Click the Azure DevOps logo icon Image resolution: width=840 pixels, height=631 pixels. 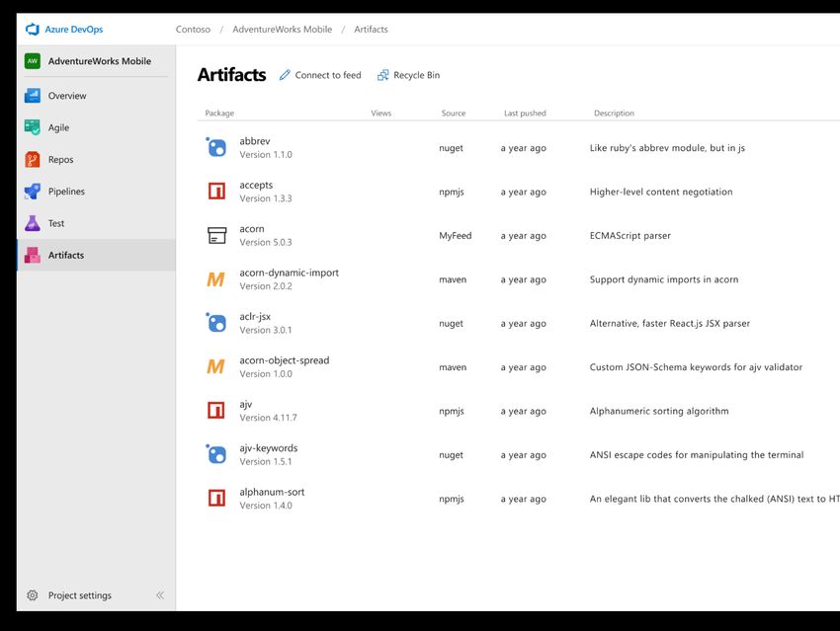[33, 30]
